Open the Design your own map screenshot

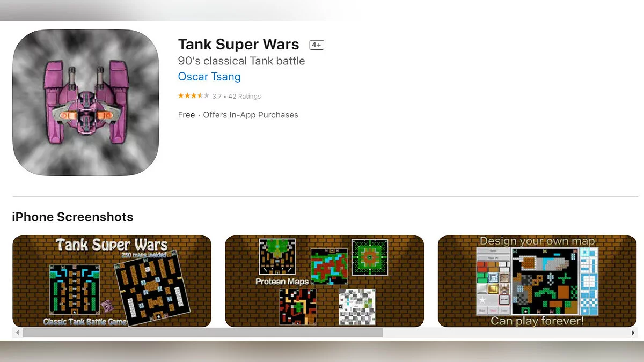[537, 281]
